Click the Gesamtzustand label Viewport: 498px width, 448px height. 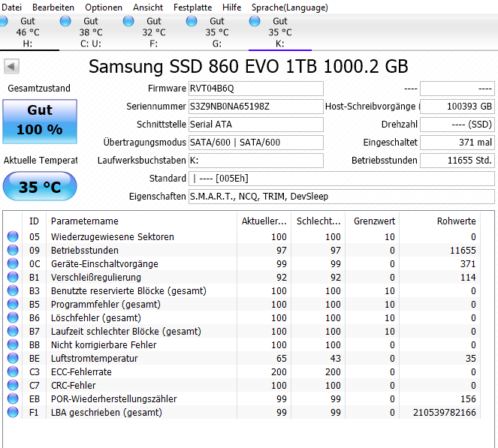tap(39, 89)
